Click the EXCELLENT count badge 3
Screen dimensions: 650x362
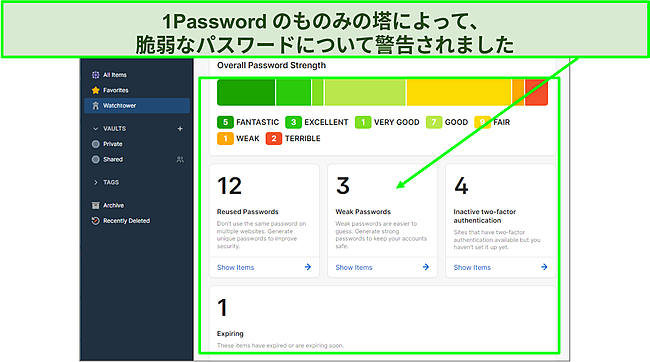293,122
